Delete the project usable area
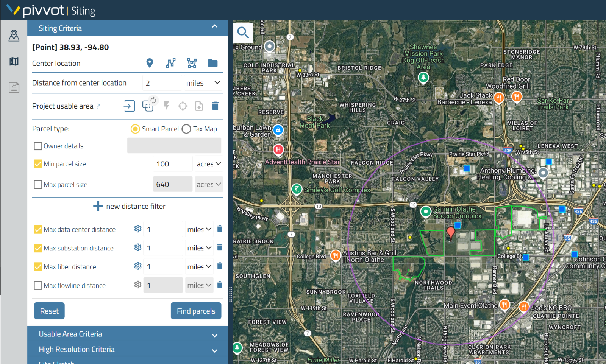Viewport: 606px width, 364px height. point(215,106)
